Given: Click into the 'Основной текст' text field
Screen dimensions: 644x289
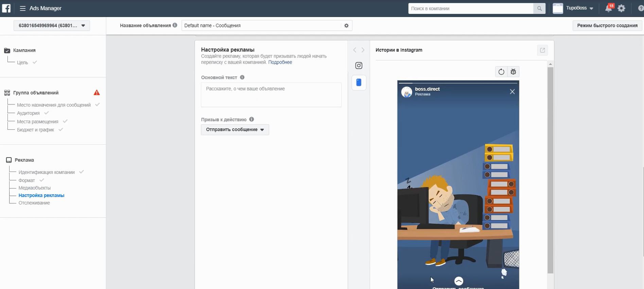Looking at the screenshot, I should pos(271,95).
